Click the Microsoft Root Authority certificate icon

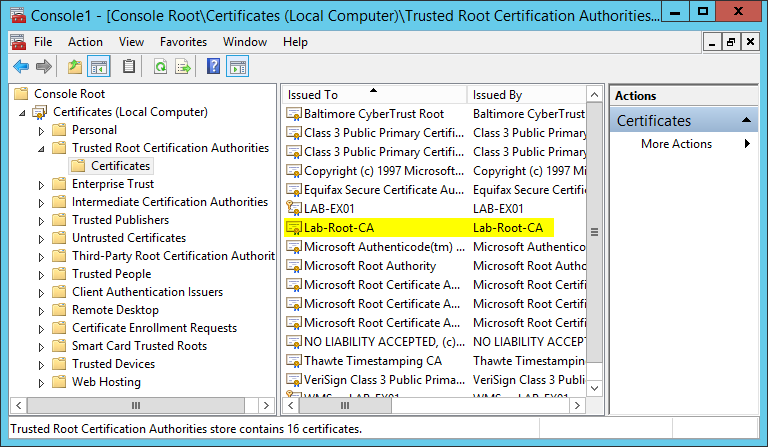coord(294,266)
